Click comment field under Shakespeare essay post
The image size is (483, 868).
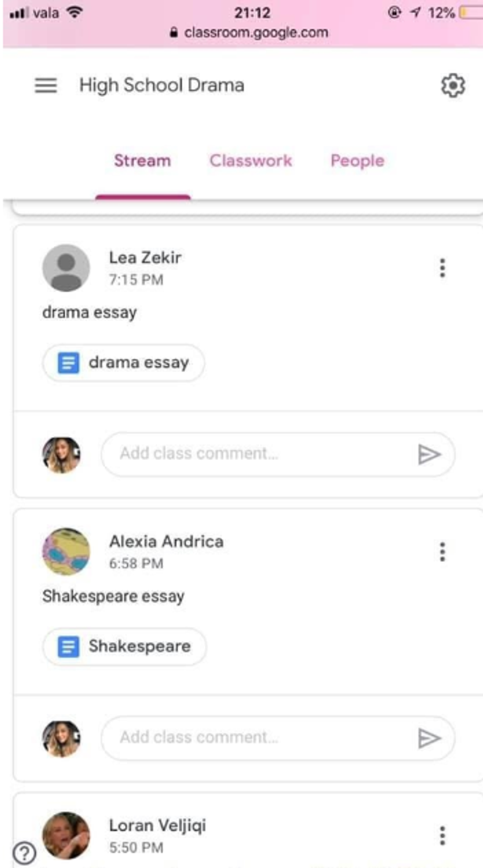(x=256, y=737)
